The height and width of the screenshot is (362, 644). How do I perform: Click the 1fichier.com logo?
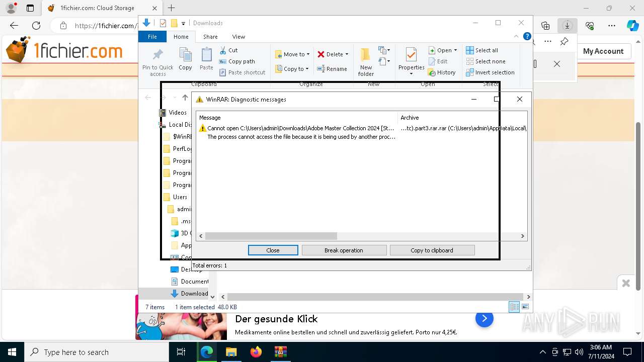pyautogui.click(x=64, y=50)
